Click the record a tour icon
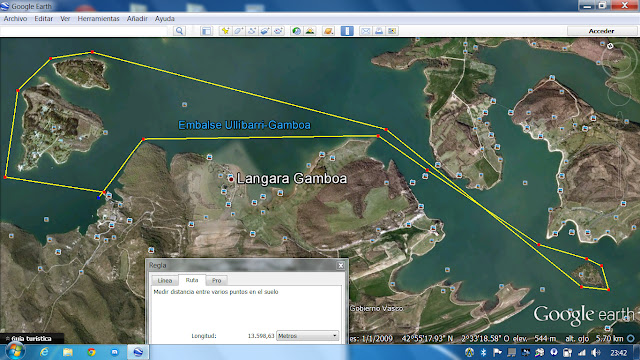 (279, 31)
